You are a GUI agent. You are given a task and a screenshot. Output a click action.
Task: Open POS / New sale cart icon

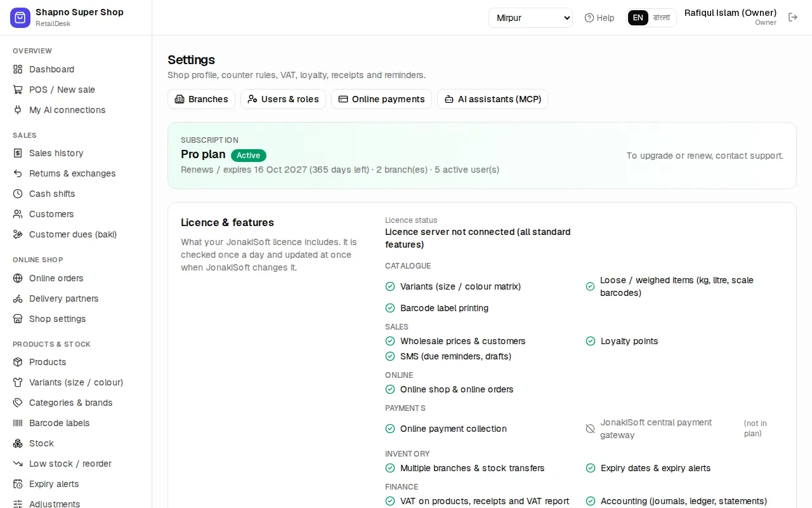(x=18, y=90)
